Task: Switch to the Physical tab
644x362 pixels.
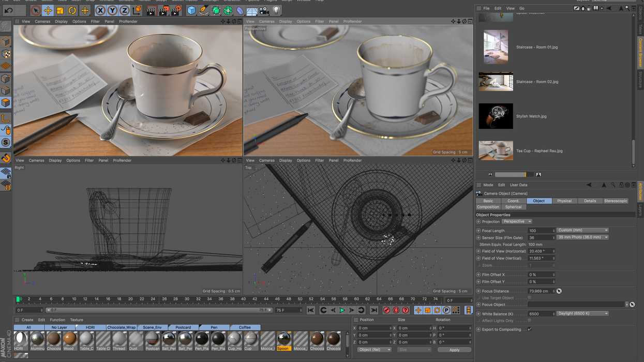Action: tap(564, 201)
